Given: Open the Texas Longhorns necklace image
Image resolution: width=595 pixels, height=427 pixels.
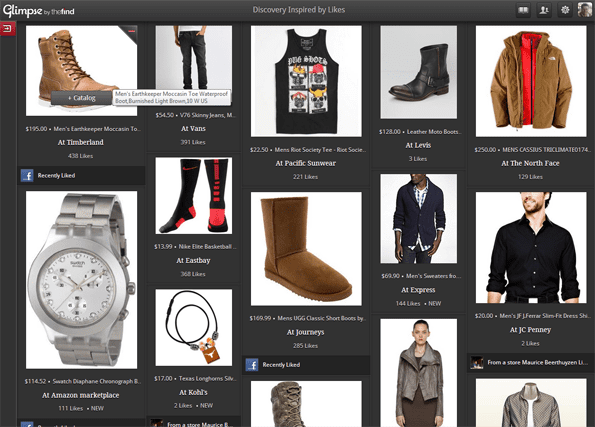Looking at the screenshot, I should point(194,328).
